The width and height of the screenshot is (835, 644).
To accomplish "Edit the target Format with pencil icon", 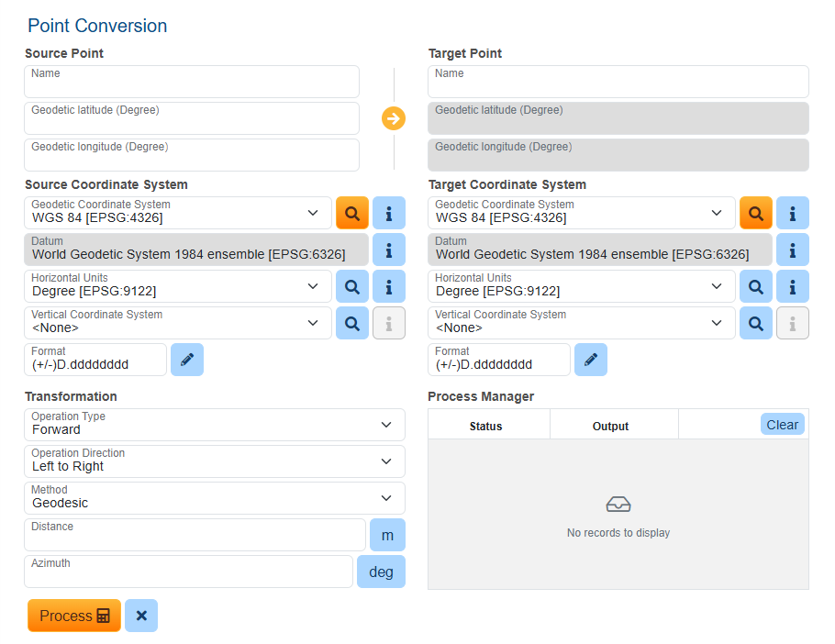I will [591, 360].
